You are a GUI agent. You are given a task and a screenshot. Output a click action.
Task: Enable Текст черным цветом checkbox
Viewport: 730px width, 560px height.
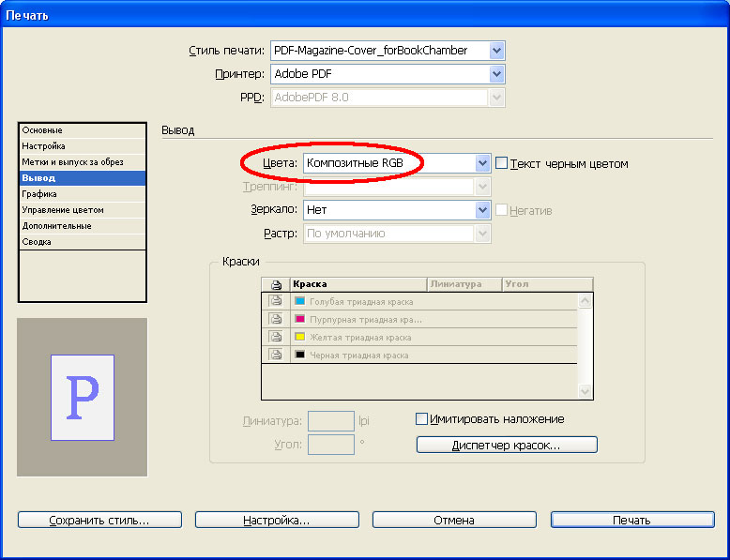tap(501, 163)
